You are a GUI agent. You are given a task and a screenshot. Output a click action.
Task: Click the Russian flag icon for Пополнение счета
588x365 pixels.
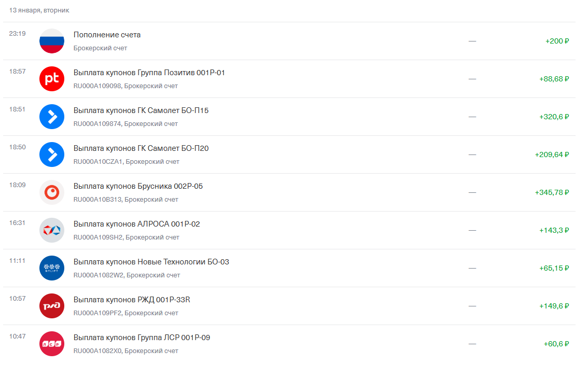52,41
